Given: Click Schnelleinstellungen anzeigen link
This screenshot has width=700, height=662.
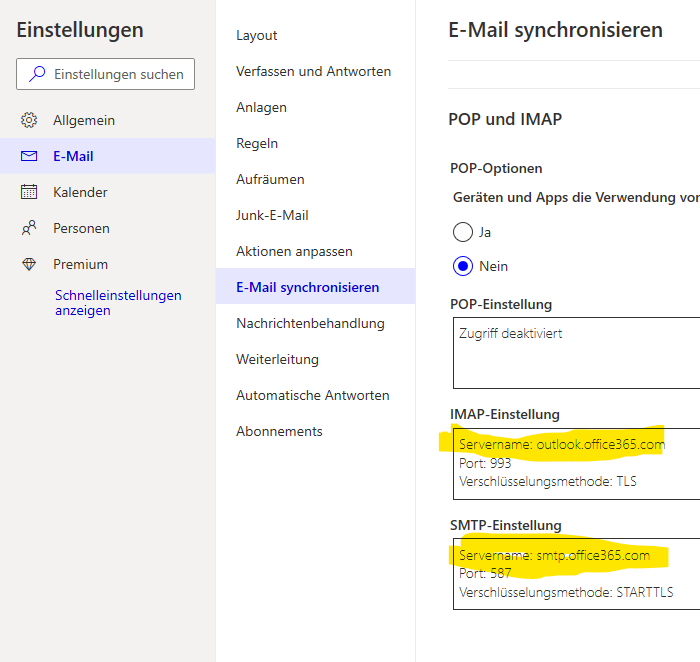Looking at the screenshot, I should (x=118, y=303).
